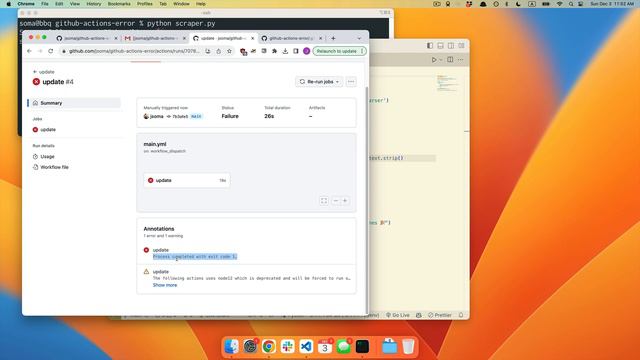Open update job node in workflow graph
The height and width of the screenshot is (360, 640).
187,180
